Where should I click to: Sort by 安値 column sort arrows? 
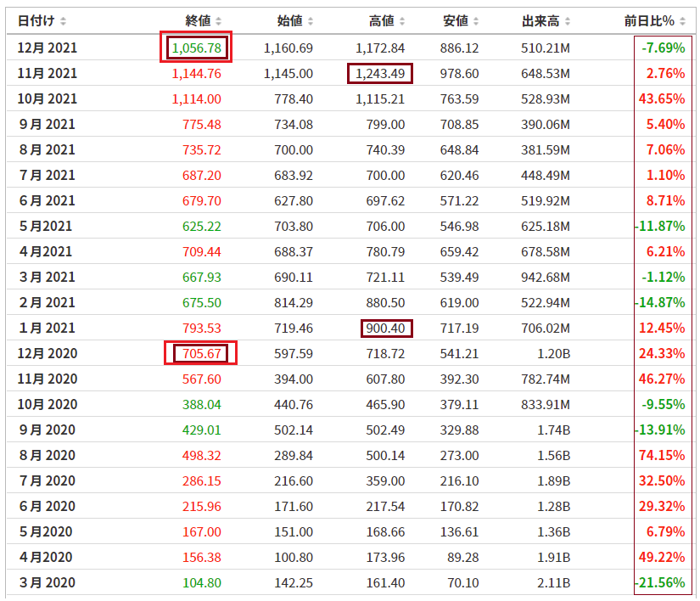tap(476, 21)
